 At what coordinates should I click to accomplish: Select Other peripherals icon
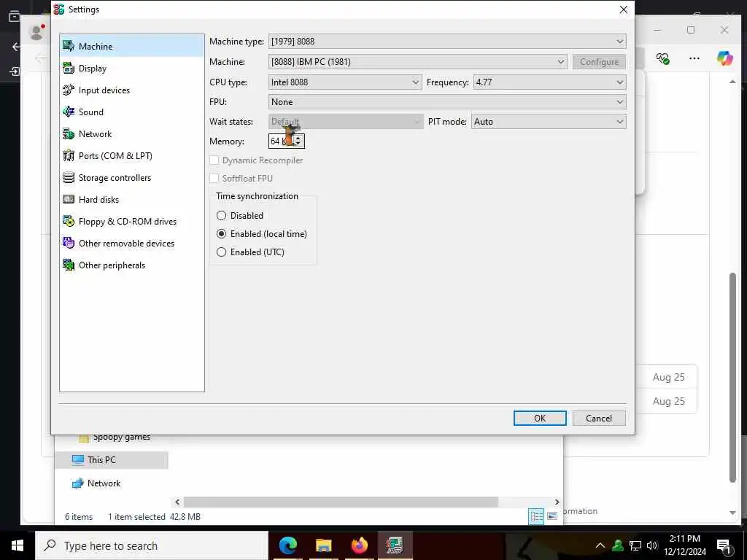[69, 265]
